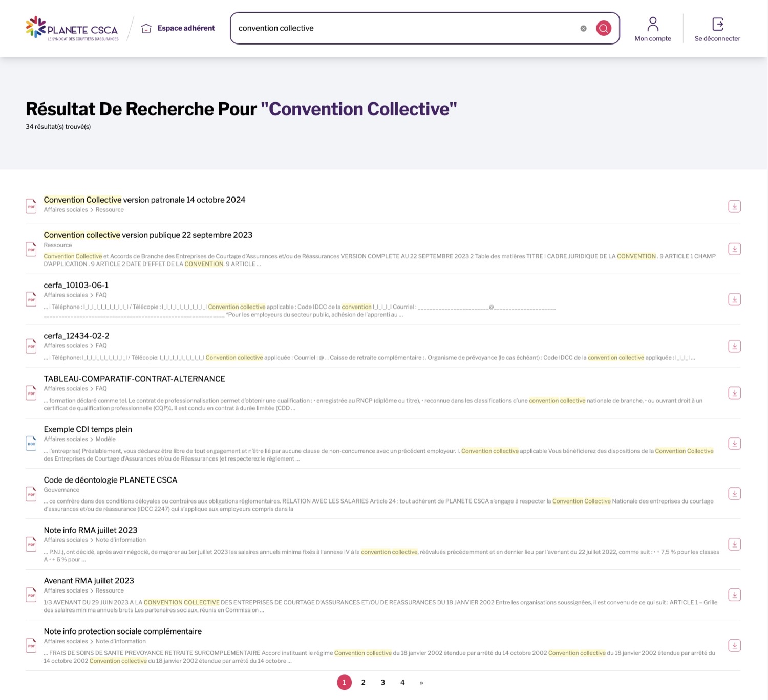Download the cerfa_10103-06-1 document
The image size is (768, 700).
[x=734, y=299]
